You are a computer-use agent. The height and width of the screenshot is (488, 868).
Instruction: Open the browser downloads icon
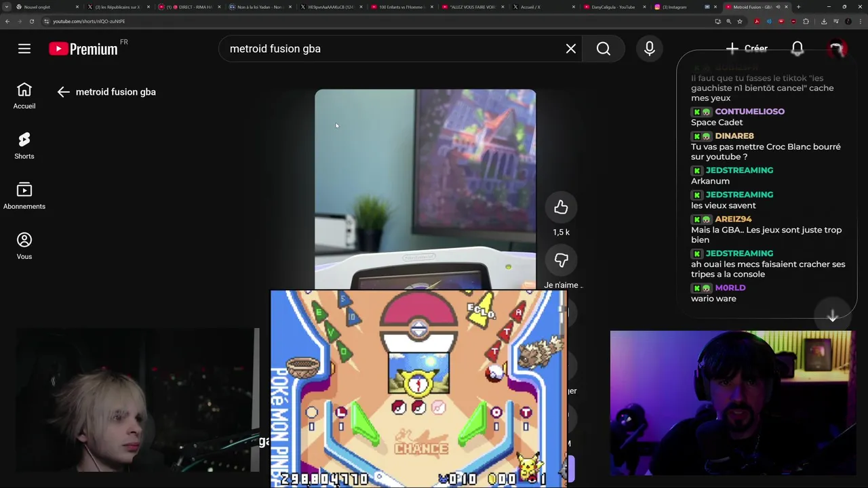824,21
